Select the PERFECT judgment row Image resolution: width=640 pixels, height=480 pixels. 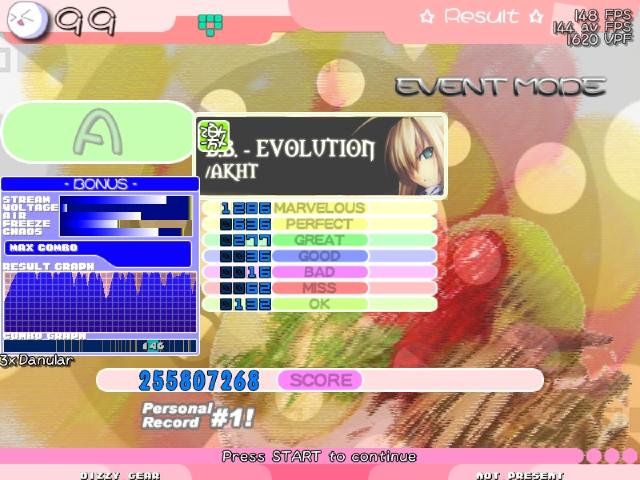(x=320, y=224)
